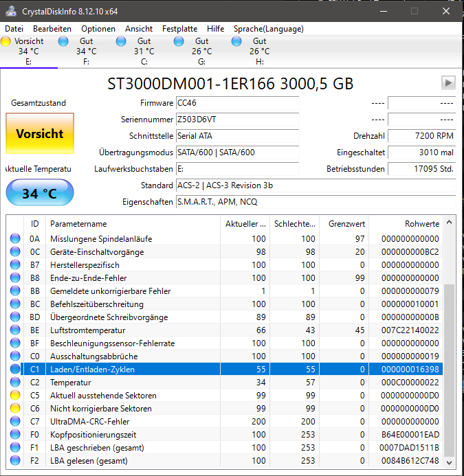The height and width of the screenshot is (476, 464).
Task: Click the blue status orb for drive H:
Action: (236, 41)
